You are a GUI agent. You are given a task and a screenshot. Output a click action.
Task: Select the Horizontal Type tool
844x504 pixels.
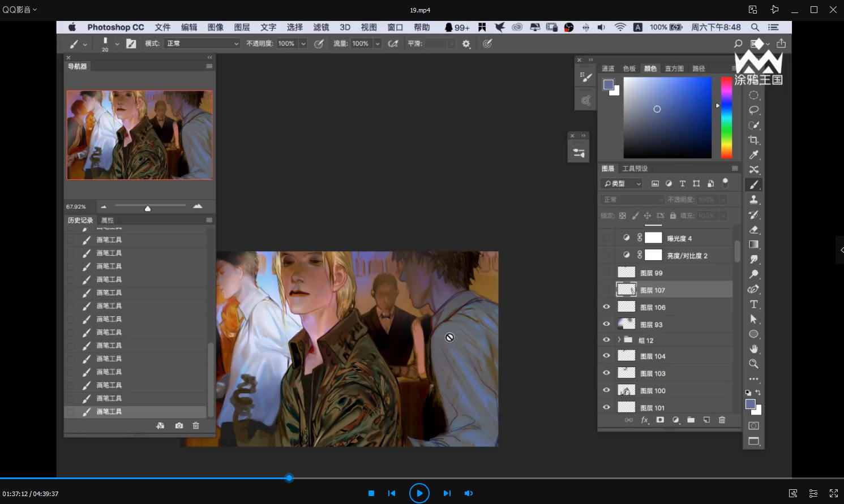(753, 304)
